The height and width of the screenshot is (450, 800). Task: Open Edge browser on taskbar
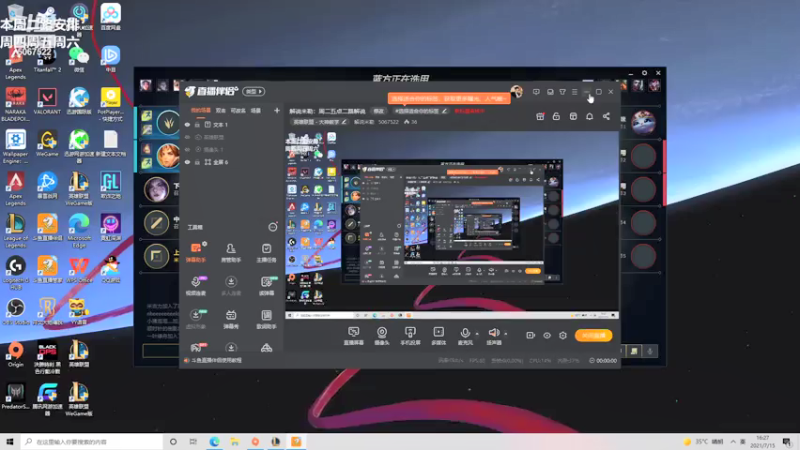pyautogui.click(x=214, y=441)
